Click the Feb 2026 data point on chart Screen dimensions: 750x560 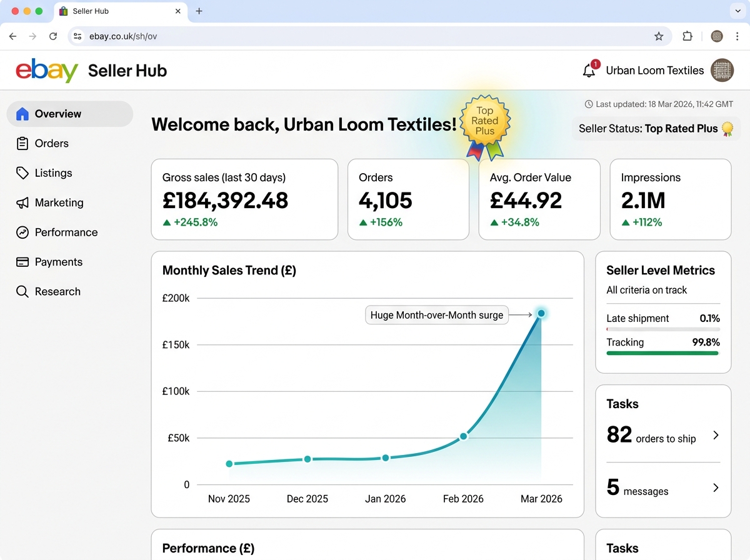[463, 436]
